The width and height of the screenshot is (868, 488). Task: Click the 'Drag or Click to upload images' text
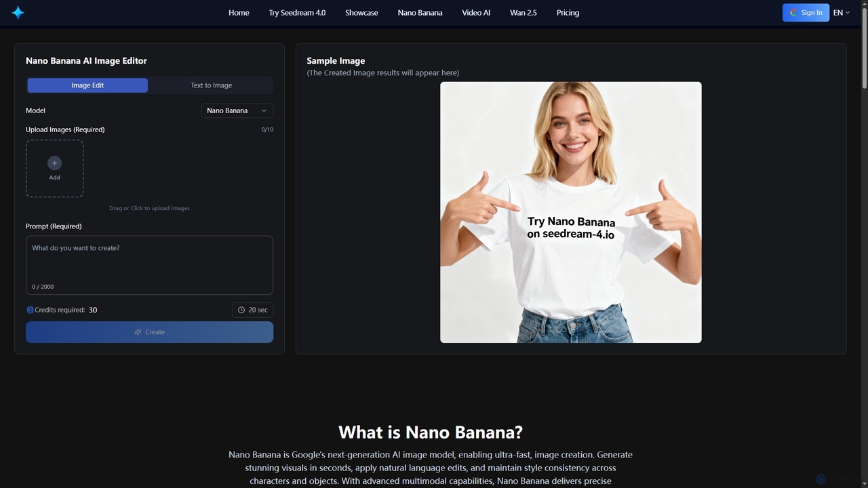click(149, 208)
